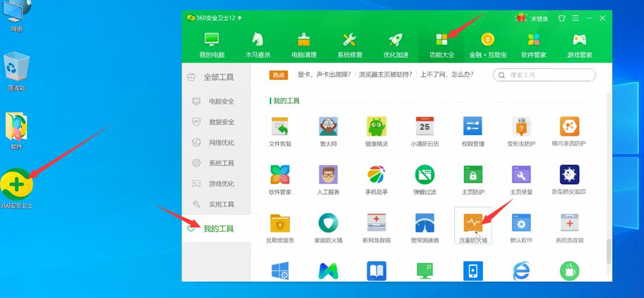Open the 显卡、声卡出故障? link
644x298 pixels.
pyautogui.click(x=325, y=75)
